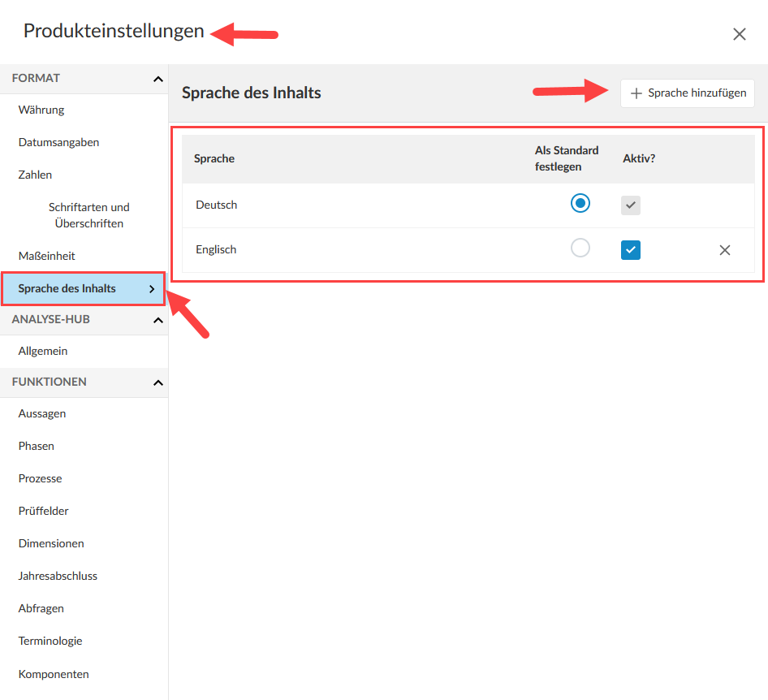This screenshot has height=700, width=768.
Task: Remove the Englisch language row
Action: point(725,250)
